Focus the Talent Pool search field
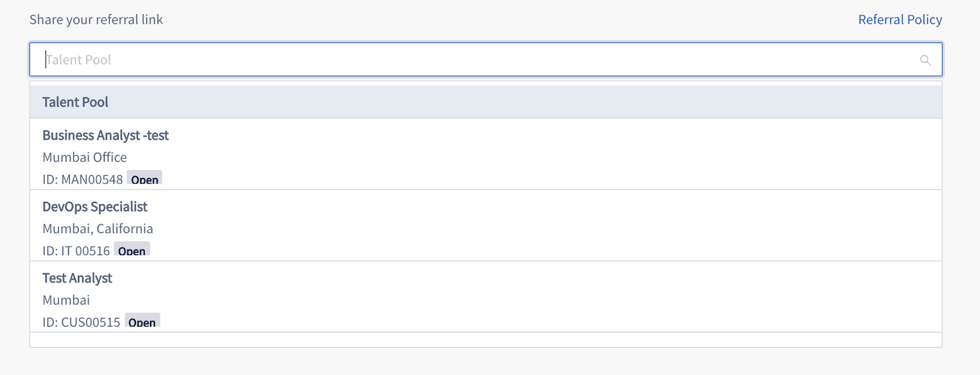 point(486,59)
